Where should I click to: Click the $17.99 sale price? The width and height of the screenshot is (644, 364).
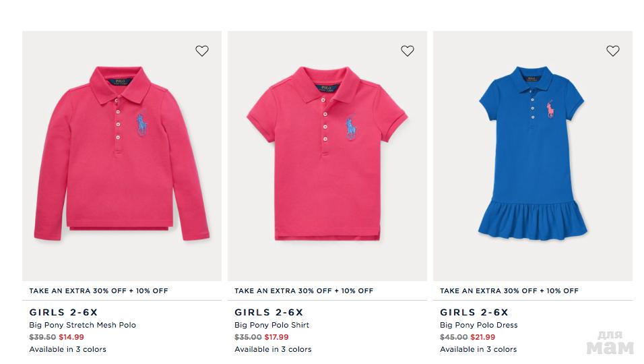(x=276, y=337)
